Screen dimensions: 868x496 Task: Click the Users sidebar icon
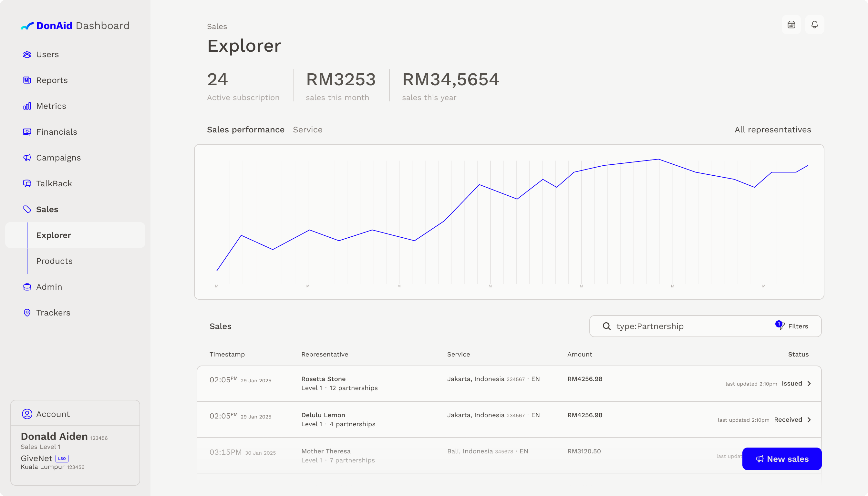point(27,55)
